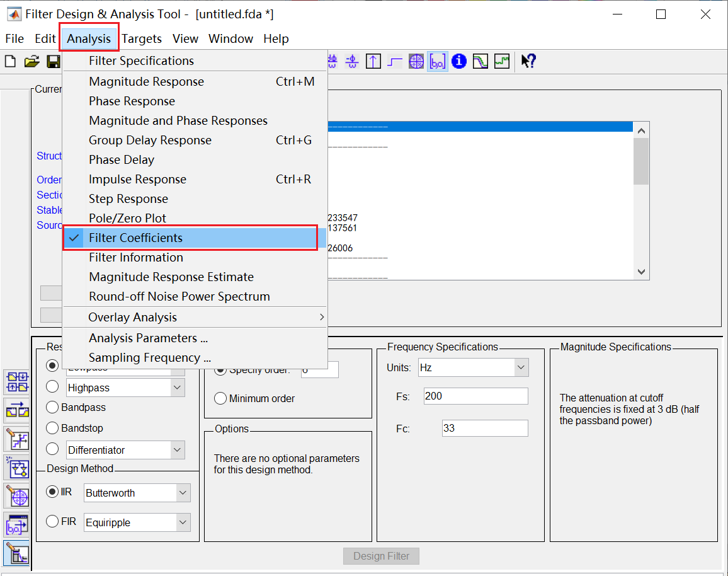Screen dimensions: 728x576
Task: Open the Help menu
Action: 276,38
